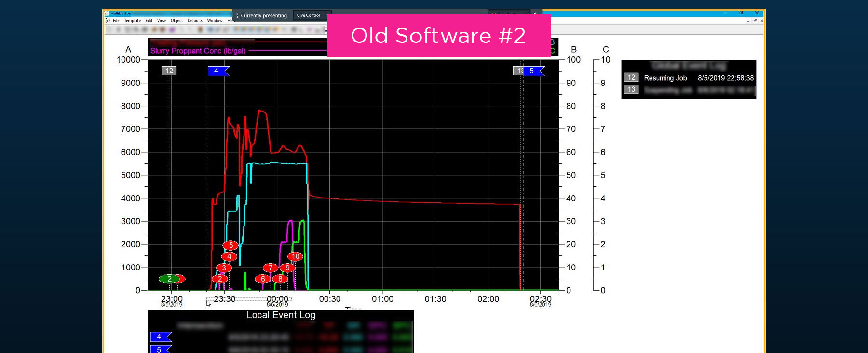This screenshot has width=868, height=353.
Task: Select flag 4 in Local Event Log
Action: (x=161, y=337)
